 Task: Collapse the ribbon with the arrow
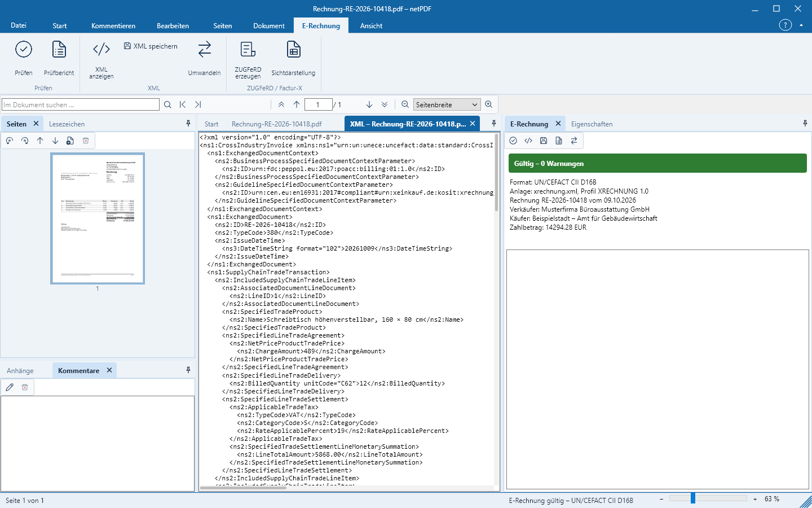801,25
